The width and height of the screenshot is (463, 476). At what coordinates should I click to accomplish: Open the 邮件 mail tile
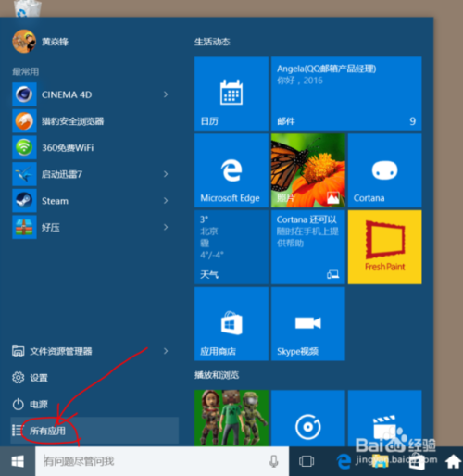[x=346, y=94]
